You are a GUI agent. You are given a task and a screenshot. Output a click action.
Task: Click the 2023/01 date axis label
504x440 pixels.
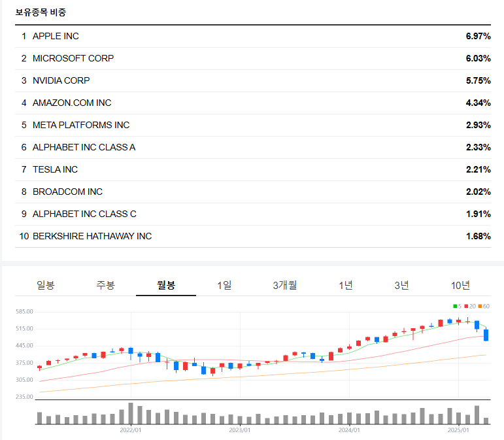pyautogui.click(x=240, y=430)
